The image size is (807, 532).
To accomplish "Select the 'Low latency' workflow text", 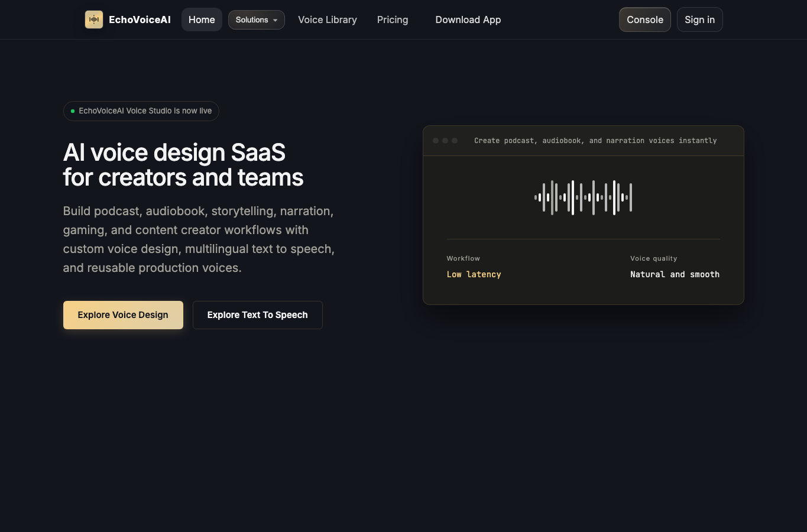I will tap(474, 274).
